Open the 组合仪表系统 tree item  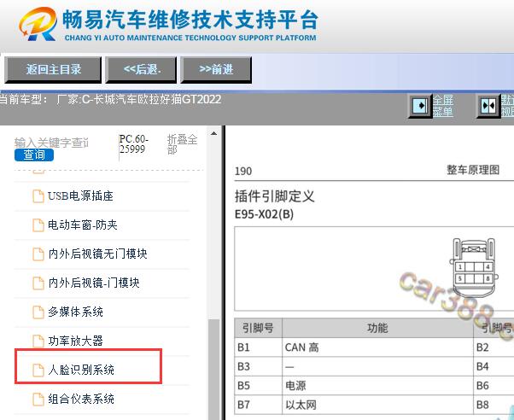(81, 399)
